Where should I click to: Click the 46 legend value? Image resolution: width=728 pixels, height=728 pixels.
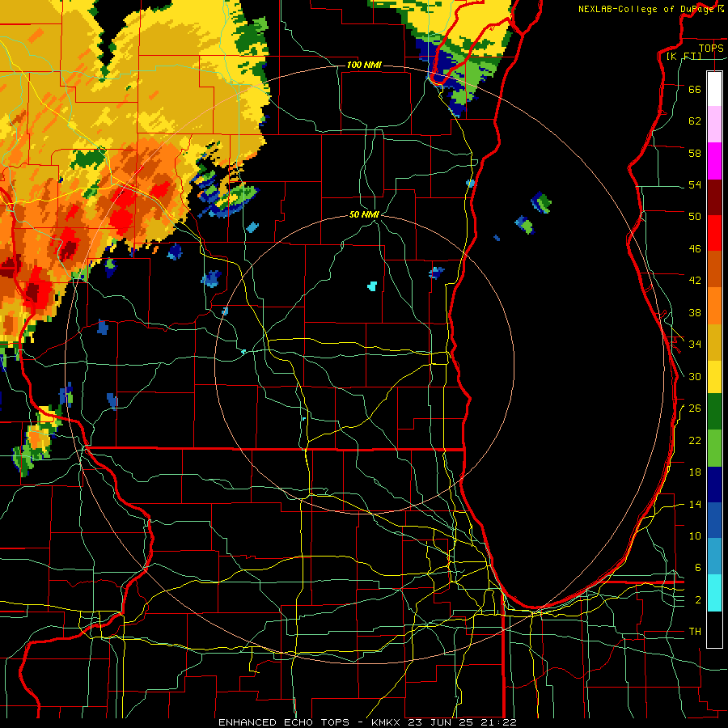click(x=695, y=249)
